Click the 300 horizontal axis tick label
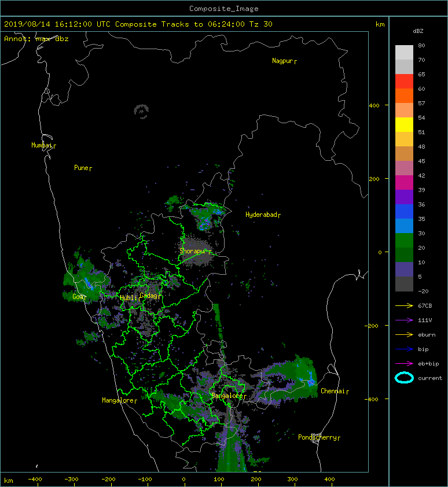Screen dimensions: 448x487 coord(292,479)
